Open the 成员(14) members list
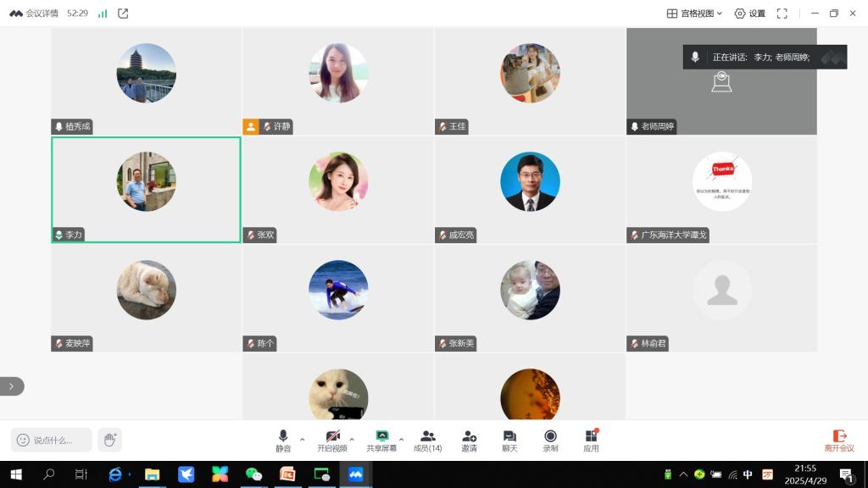The height and width of the screenshot is (488, 868). [427, 440]
